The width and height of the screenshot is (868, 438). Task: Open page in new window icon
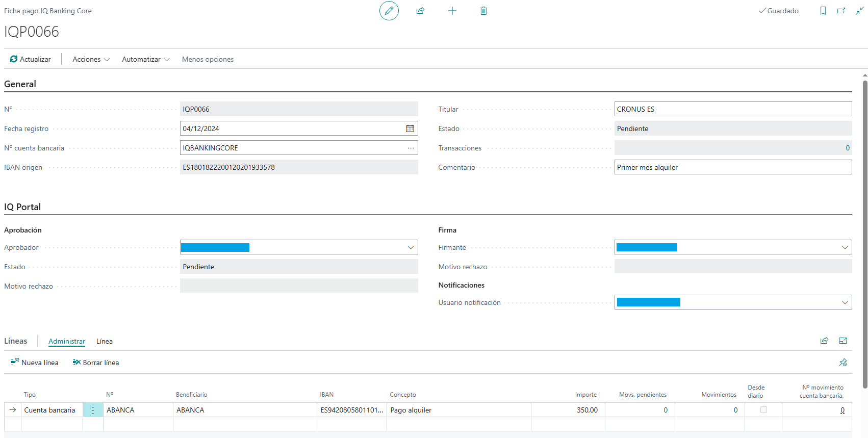click(x=841, y=11)
